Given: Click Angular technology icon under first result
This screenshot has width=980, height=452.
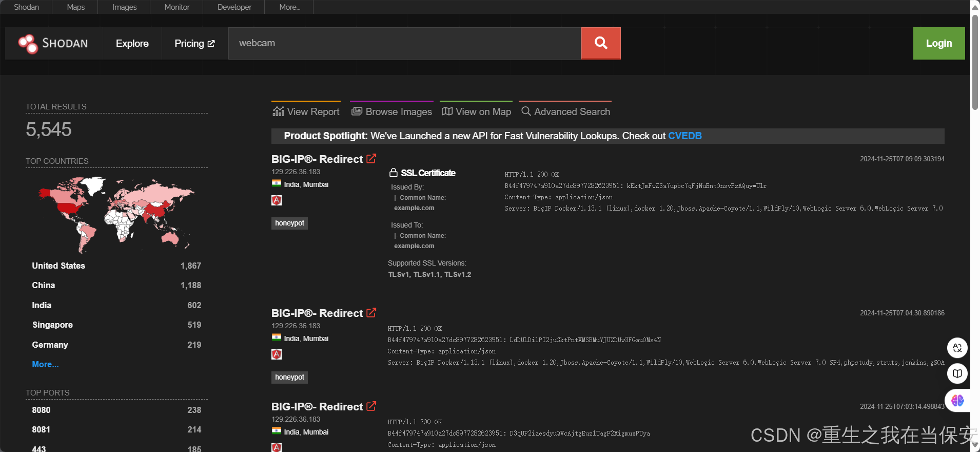Looking at the screenshot, I should click(x=277, y=200).
